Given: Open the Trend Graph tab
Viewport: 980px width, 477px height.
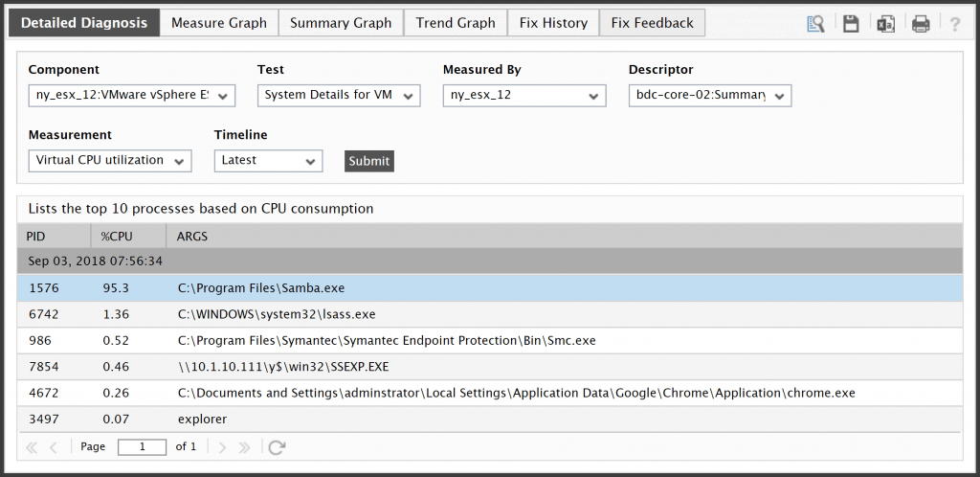Looking at the screenshot, I should pos(456,23).
